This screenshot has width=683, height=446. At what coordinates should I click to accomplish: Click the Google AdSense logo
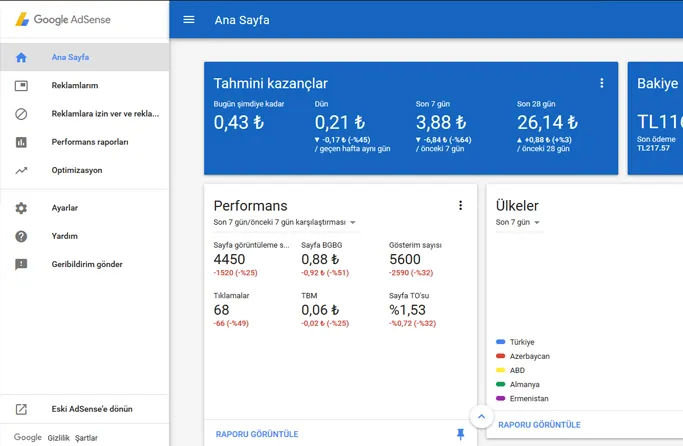[x=62, y=19]
